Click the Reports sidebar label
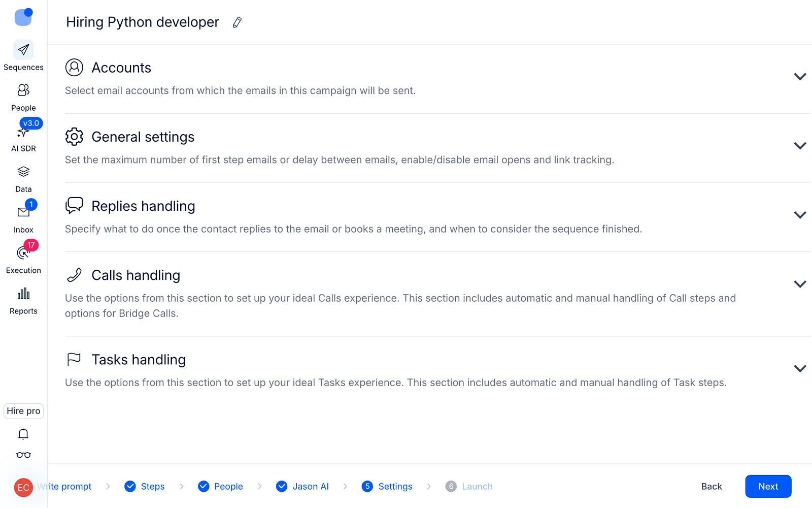Viewport: 812px width, 508px height. pyautogui.click(x=23, y=311)
